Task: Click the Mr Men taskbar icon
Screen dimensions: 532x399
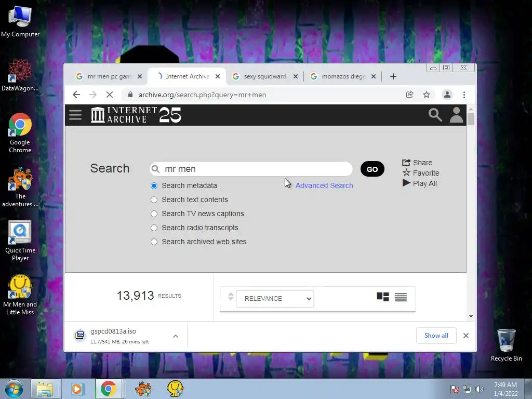Action: 175,389
